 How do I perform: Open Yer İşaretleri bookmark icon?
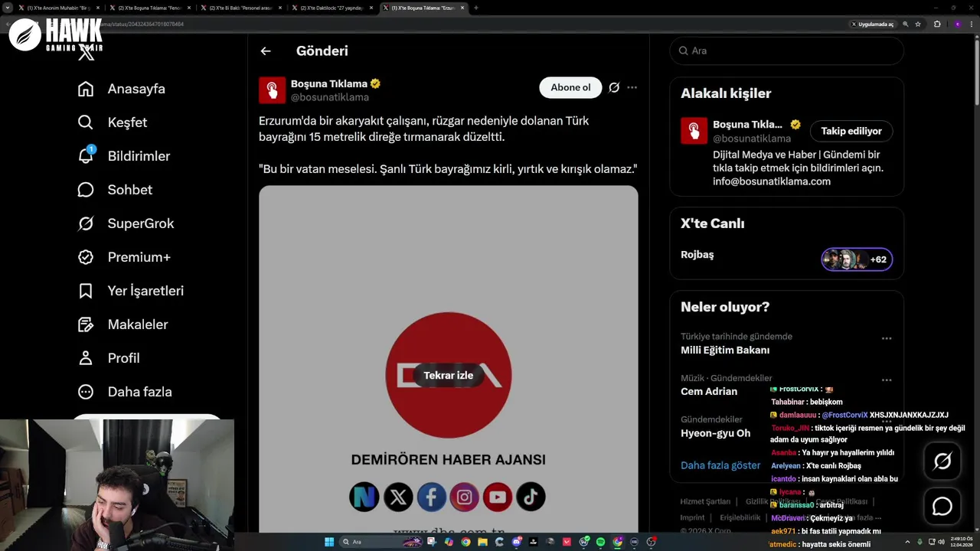click(x=86, y=291)
